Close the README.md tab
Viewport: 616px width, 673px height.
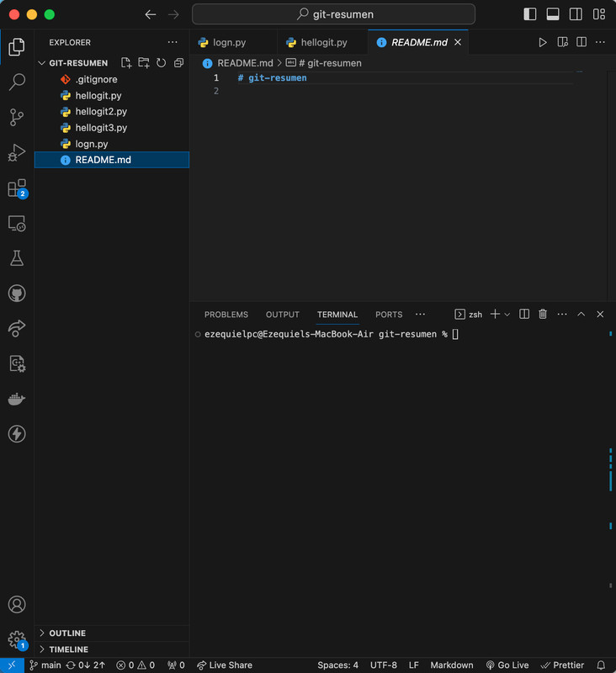[x=458, y=42]
